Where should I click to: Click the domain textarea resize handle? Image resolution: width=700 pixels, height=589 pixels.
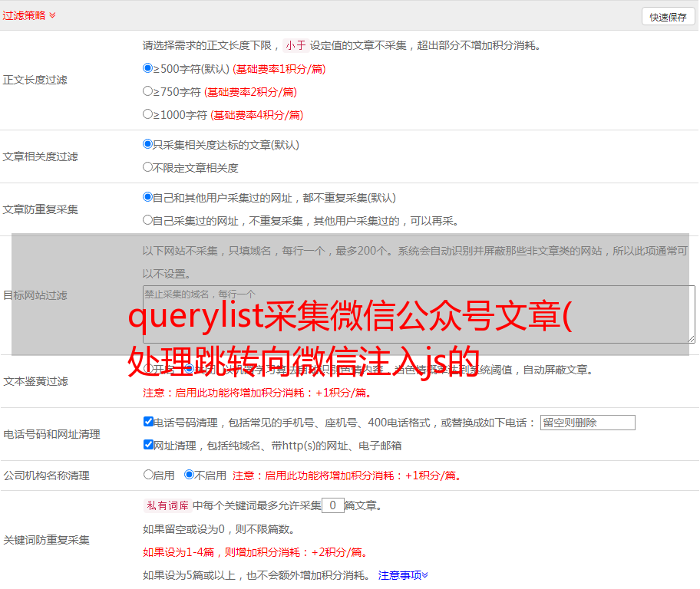[691, 339]
